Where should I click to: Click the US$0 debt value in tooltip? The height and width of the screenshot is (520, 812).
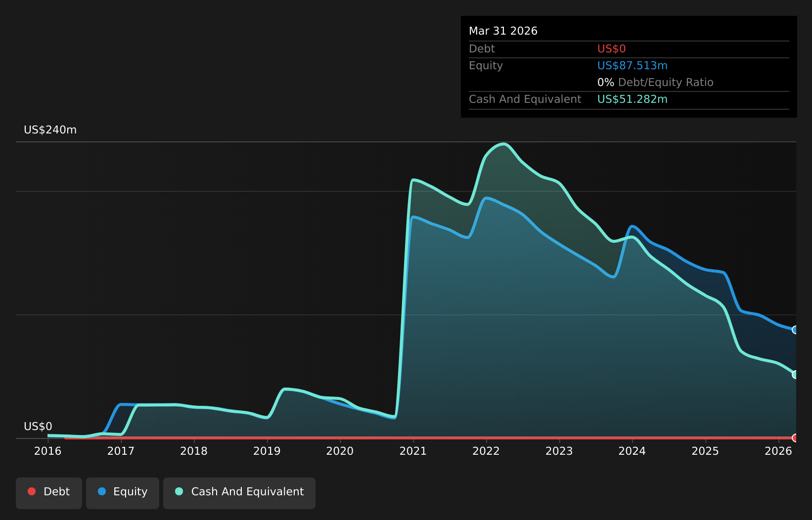click(612, 49)
